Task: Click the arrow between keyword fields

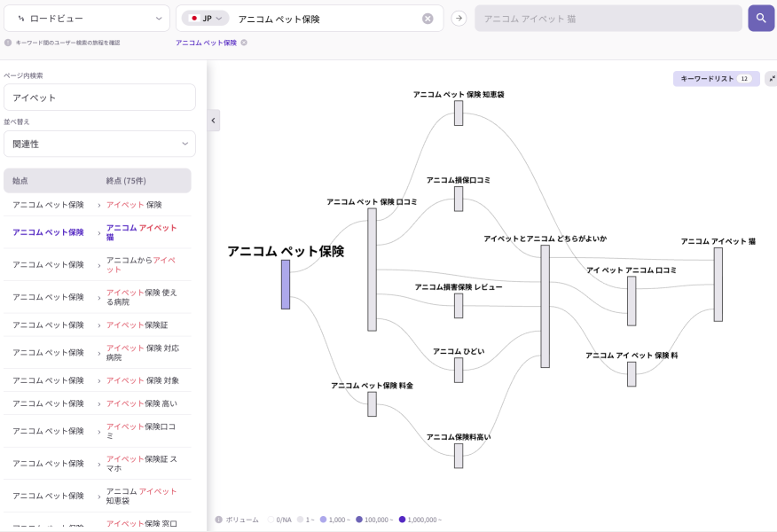Action: coord(459,19)
